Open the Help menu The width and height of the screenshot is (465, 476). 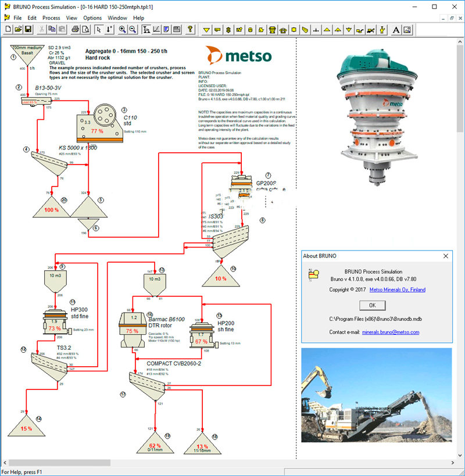pos(138,18)
